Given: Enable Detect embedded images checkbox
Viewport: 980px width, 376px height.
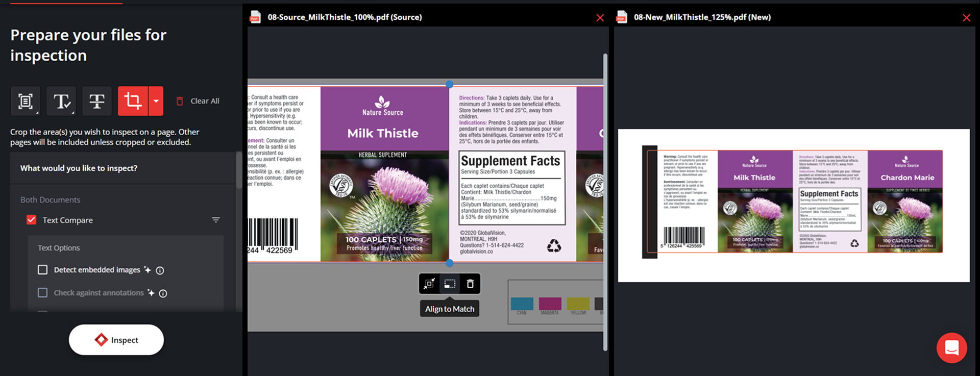Looking at the screenshot, I should tap(43, 270).
